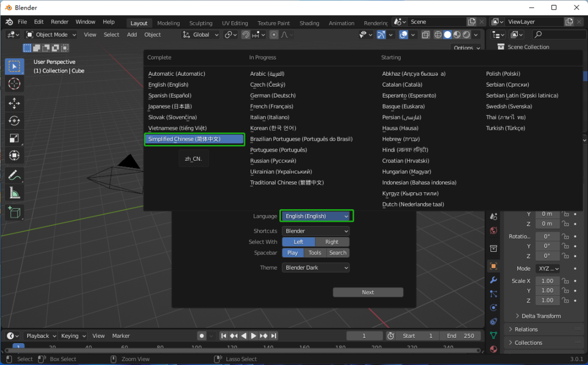The image size is (588, 365).
Task: Open the World properties tab
Action: click(493, 230)
